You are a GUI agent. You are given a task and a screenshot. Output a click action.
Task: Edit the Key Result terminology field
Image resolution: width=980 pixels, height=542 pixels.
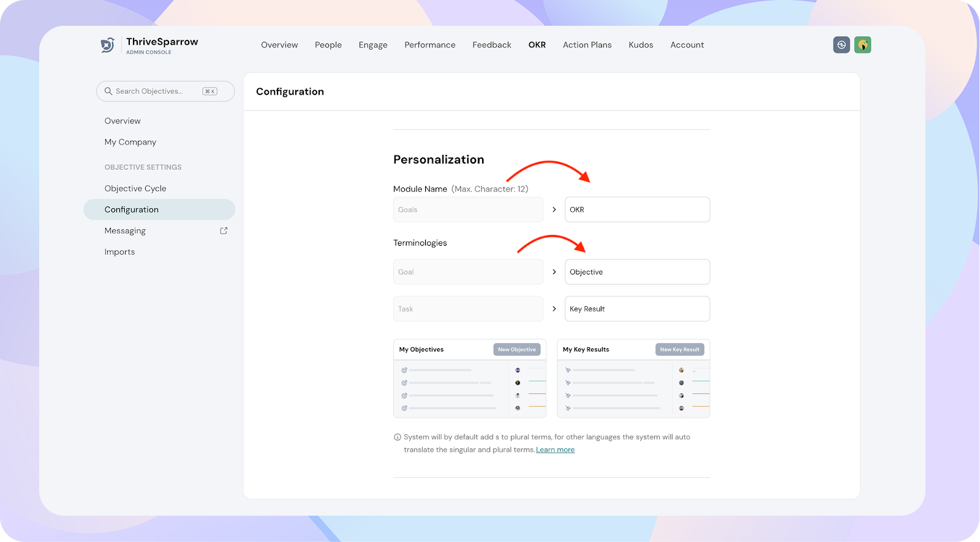click(637, 309)
